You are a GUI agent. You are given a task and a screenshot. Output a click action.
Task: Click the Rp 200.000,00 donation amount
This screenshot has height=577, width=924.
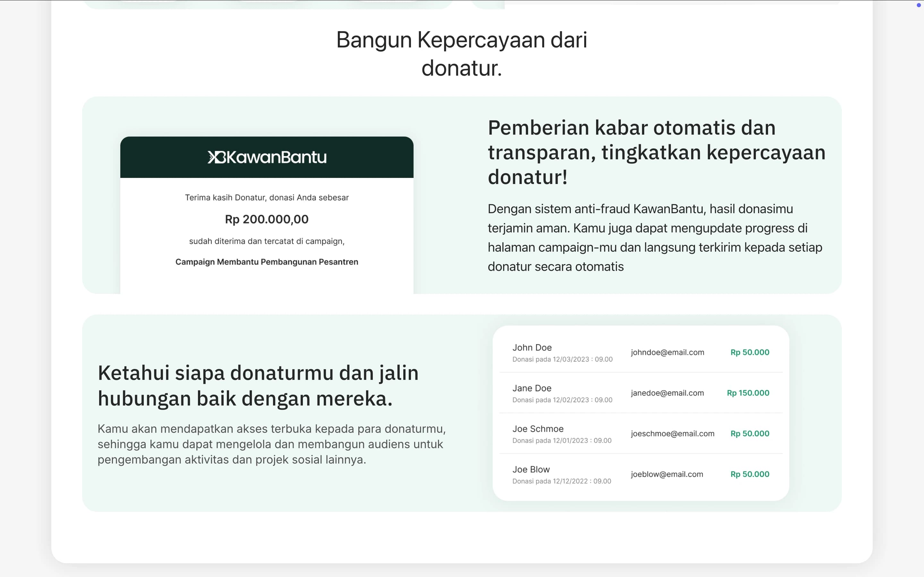pos(267,220)
